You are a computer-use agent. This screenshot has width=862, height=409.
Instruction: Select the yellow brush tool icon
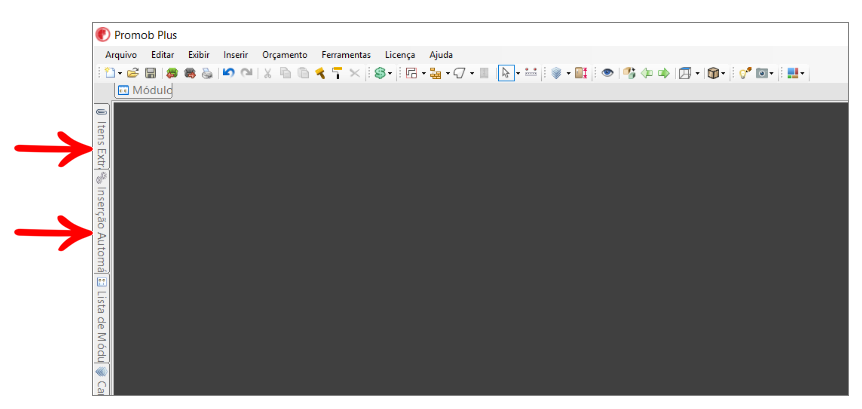(320, 73)
